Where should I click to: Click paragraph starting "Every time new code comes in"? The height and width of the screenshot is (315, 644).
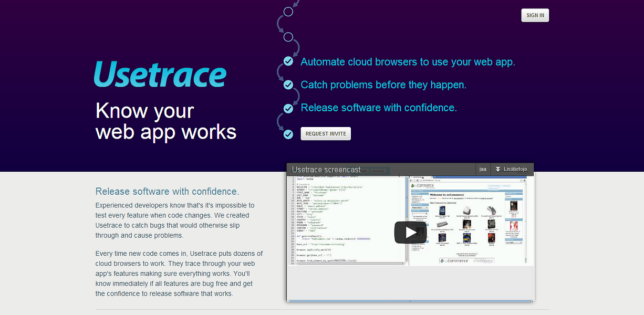(179, 274)
